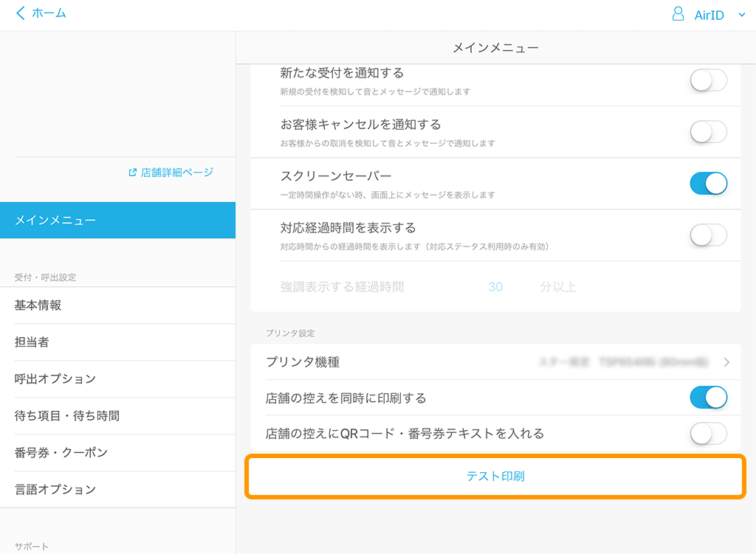The height and width of the screenshot is (554, 756).
Task: Click the 分以上 unit label
Action: pyautogui.click(x=558, y=287)
